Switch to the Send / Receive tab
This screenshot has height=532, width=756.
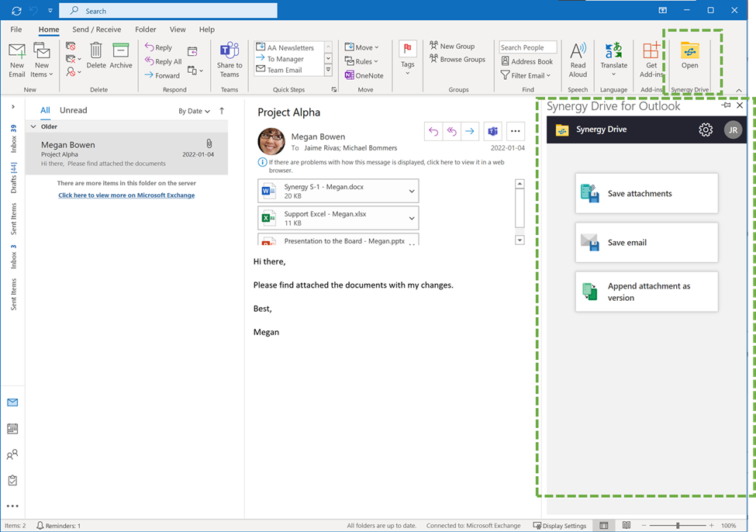coord(96,29)
